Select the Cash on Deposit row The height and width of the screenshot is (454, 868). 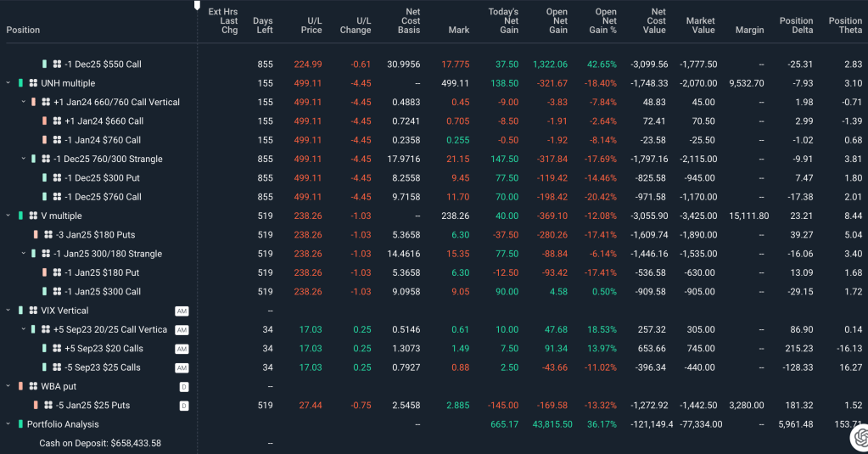(99, 443)
